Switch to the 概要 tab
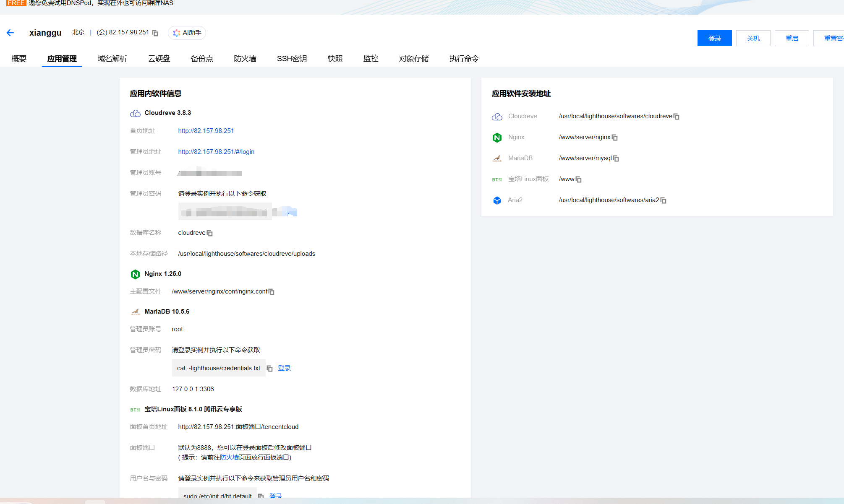 point(19,59)
